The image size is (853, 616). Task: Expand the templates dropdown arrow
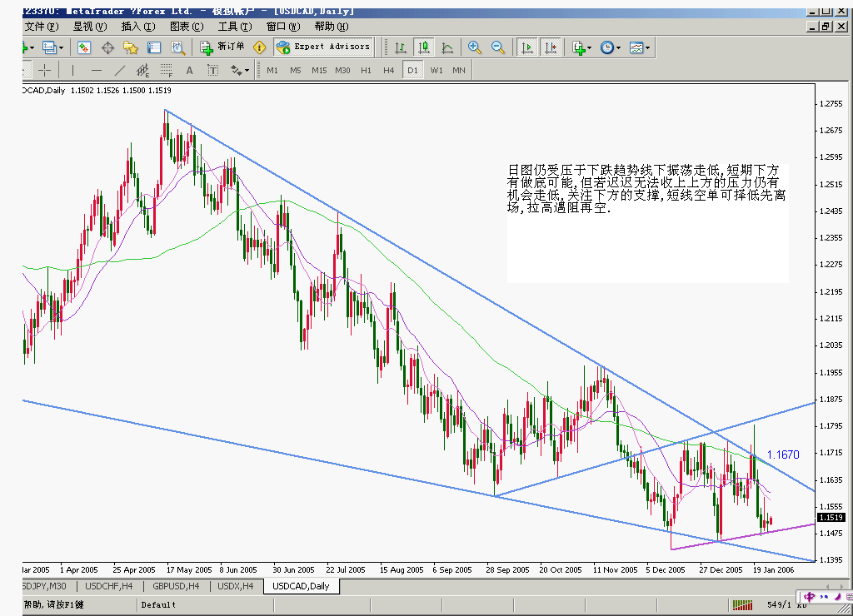point(647,47)
